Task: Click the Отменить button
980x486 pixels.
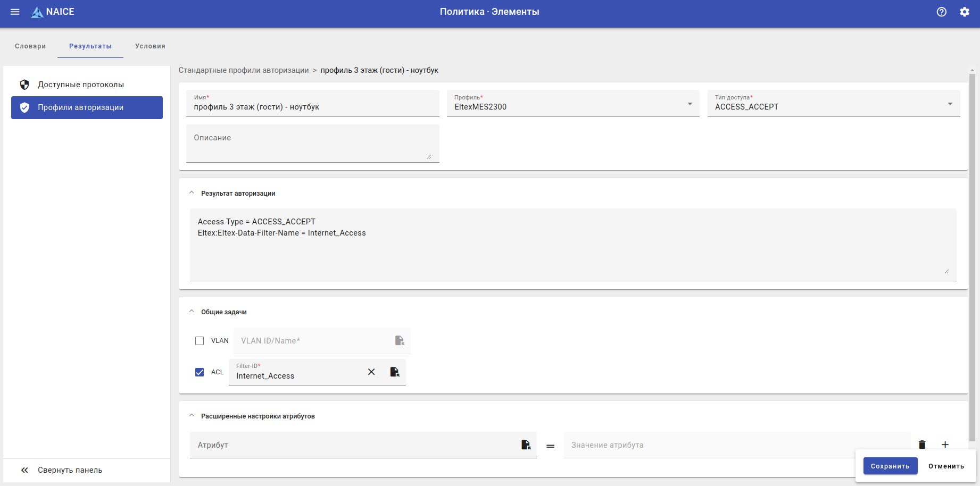Action: 946,466
